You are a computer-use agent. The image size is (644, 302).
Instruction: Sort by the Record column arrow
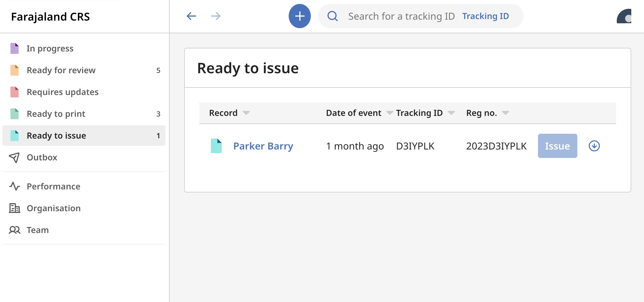click(246, 113)
